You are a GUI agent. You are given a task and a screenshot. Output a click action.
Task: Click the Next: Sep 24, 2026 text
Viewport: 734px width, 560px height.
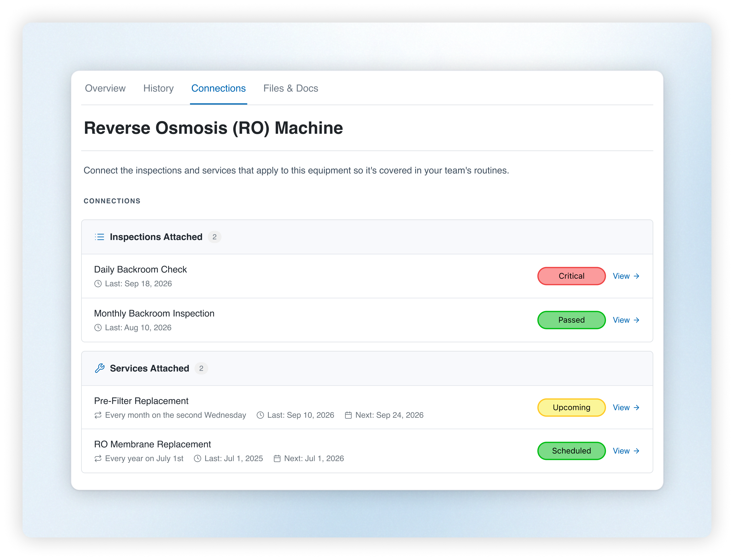[390, 415]
